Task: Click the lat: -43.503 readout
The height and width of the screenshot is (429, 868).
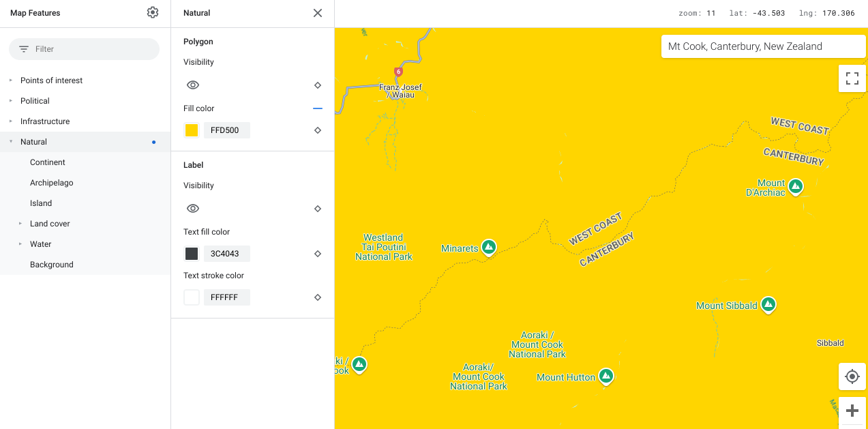Action: pyautogui.click(x=757, y=13)
